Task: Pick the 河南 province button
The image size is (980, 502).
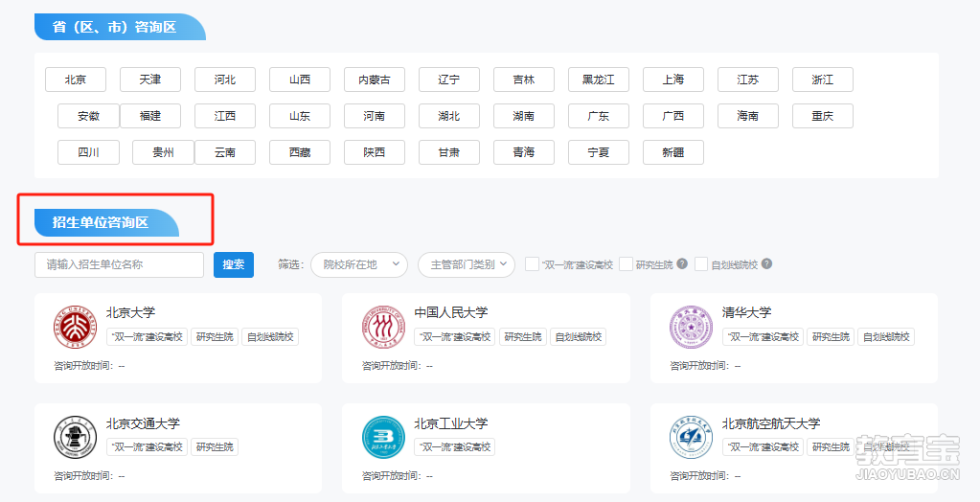Action: [x=375, y=116]
